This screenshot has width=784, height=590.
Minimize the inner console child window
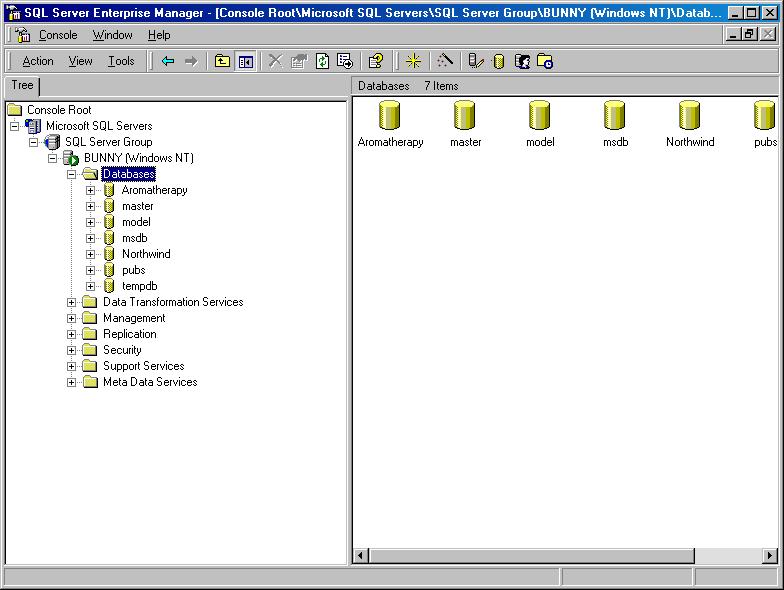(733, 34)
